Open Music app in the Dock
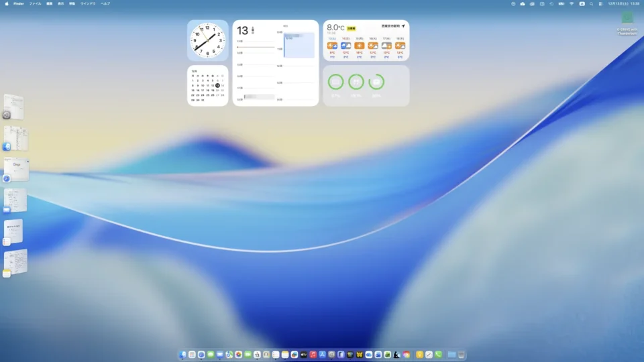 (x=313, y=355)
